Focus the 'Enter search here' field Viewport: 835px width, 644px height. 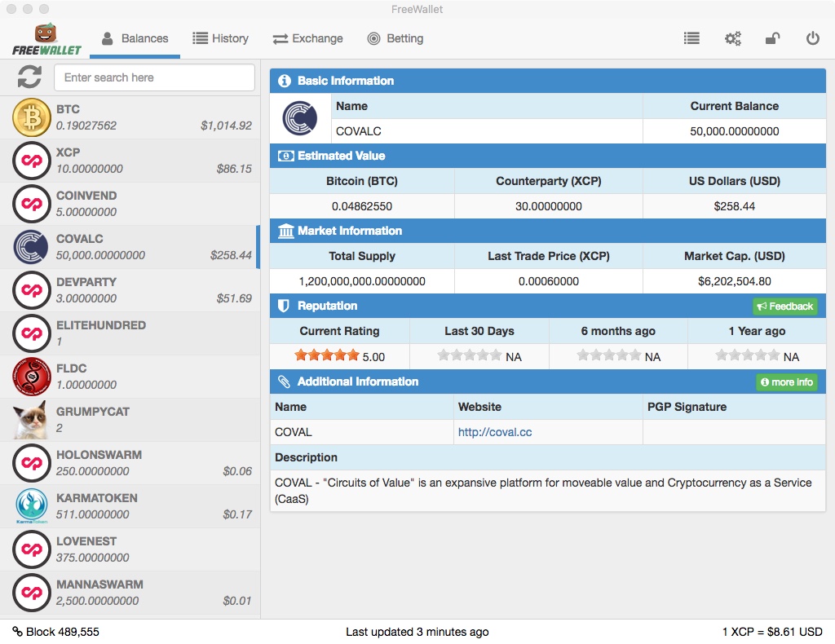(154, 77)
